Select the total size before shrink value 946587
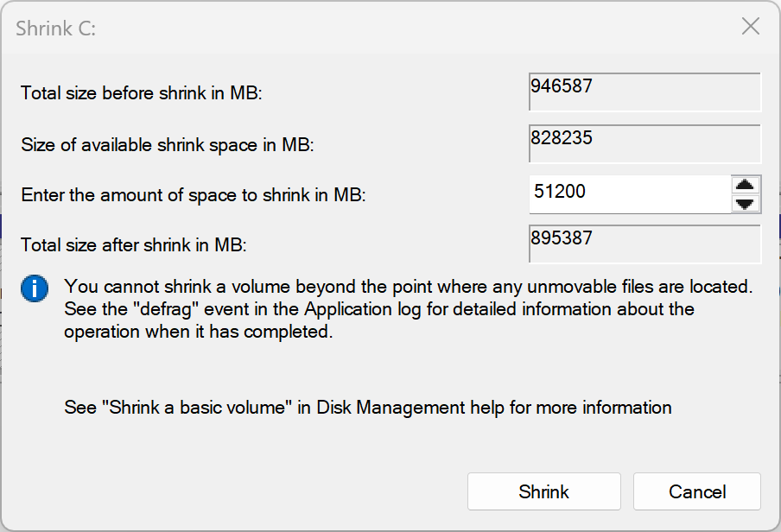Screen dimensions: 781x532 (x=645, y=92)
